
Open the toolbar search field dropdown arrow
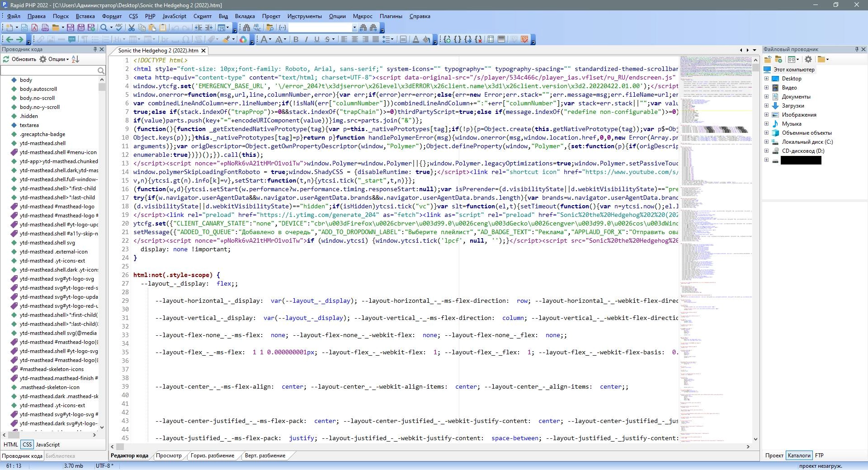coord(354,28)
